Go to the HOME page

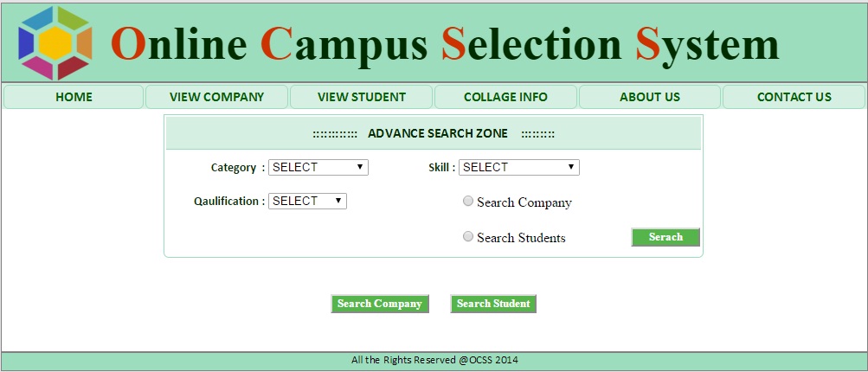(x=74, y=97)
